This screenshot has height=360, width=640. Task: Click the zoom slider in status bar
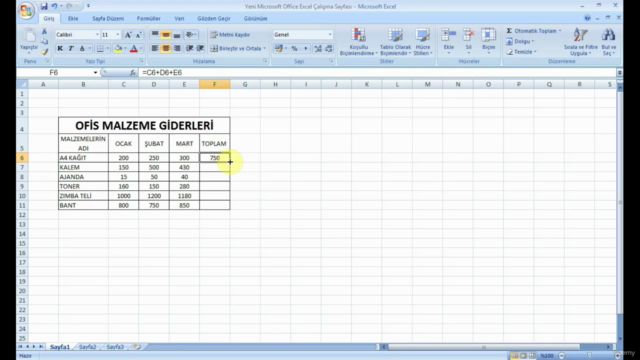click(x=589, y=356)
